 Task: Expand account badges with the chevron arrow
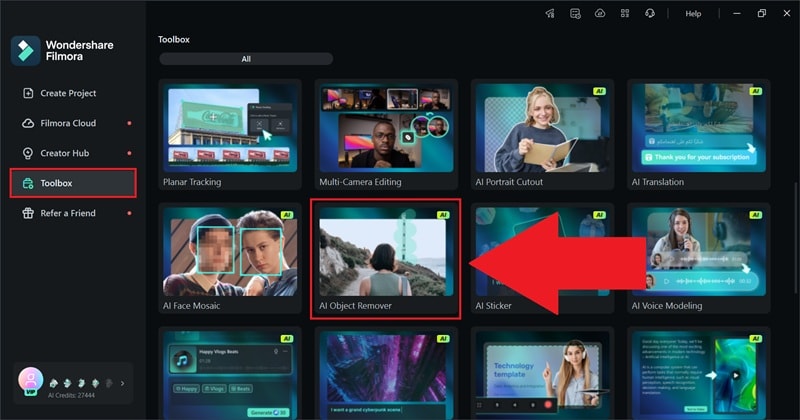point(122,383)
